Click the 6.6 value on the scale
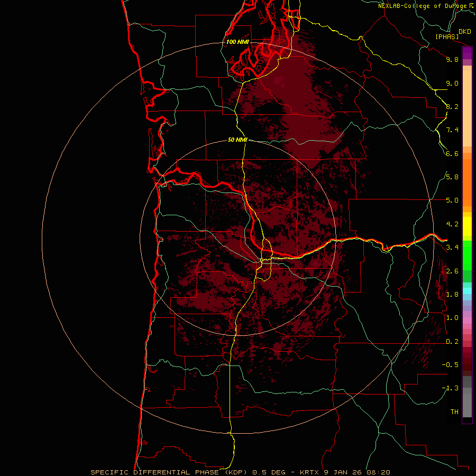The image size is (476, 476). 452,153
